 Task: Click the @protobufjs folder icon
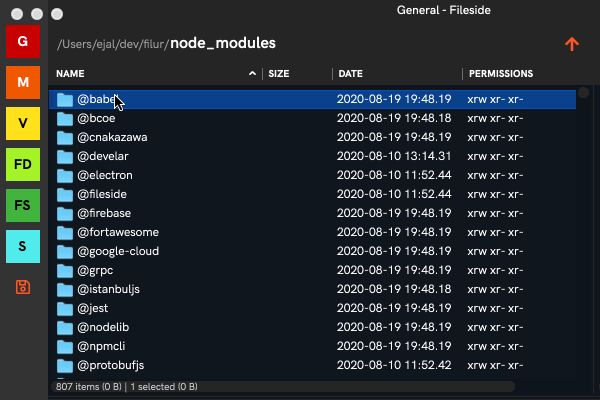pos(65,366)
